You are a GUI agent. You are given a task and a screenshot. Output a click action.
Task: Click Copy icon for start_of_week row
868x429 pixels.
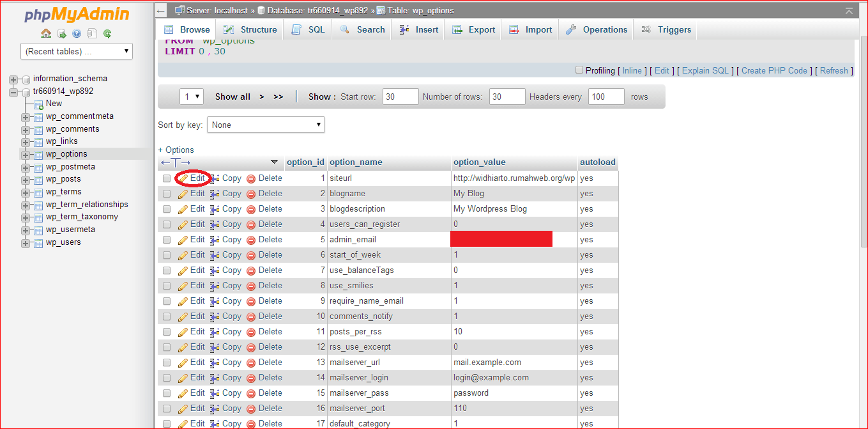215,255
